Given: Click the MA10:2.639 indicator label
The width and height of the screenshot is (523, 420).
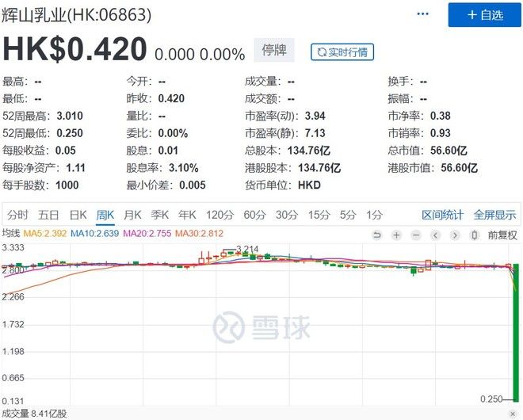Looking at the screenshot, I should pyautogui.click(x=95, y=233).
